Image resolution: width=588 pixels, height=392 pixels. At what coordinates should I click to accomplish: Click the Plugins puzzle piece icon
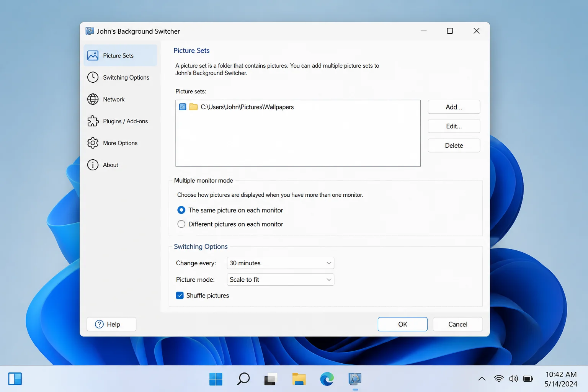[93, 121]
